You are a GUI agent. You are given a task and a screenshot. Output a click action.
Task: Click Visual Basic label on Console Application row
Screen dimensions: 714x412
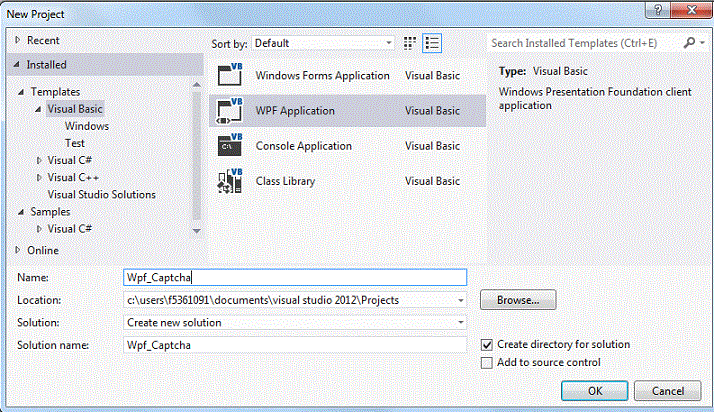pos(433,146)
